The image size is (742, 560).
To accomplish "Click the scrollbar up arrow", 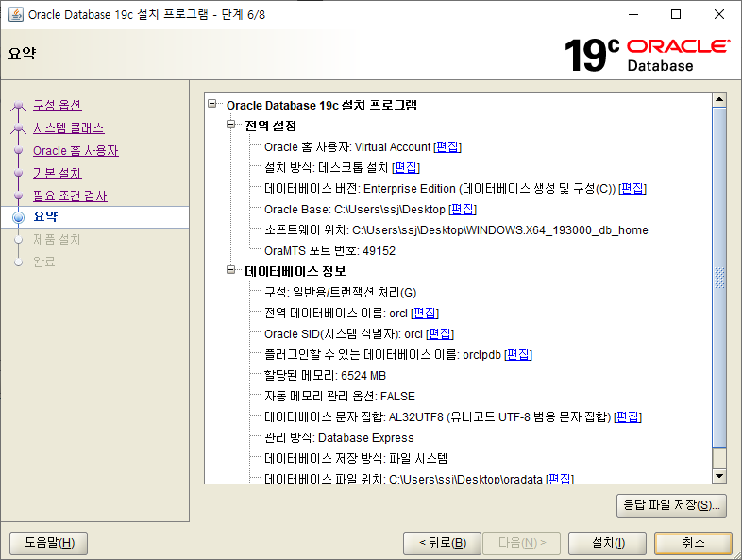I will (719, 99).
